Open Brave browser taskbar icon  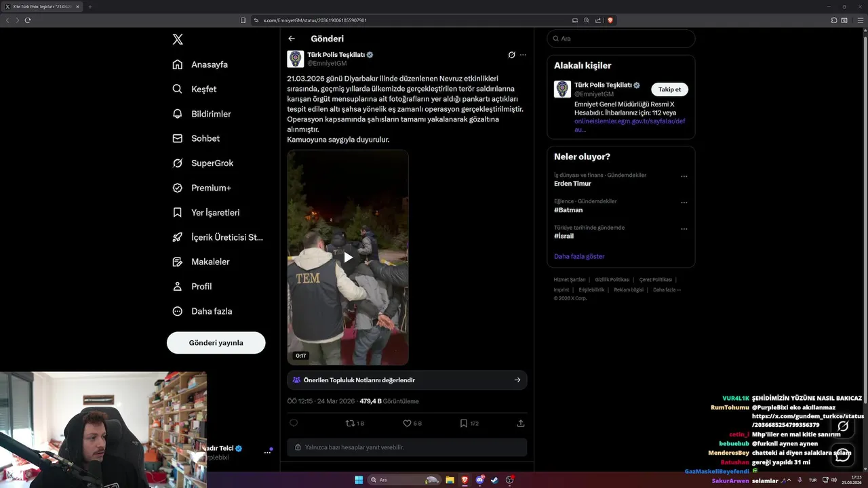pos(465,480)
